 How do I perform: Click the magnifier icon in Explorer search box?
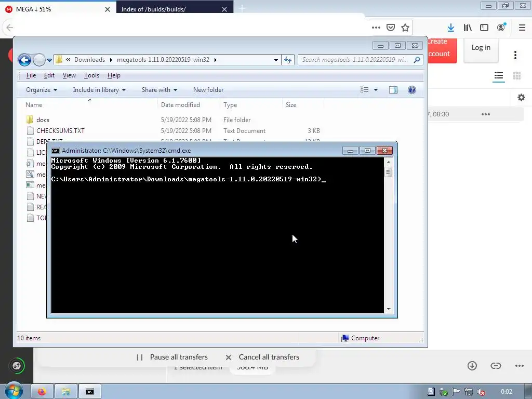point(417,60)
